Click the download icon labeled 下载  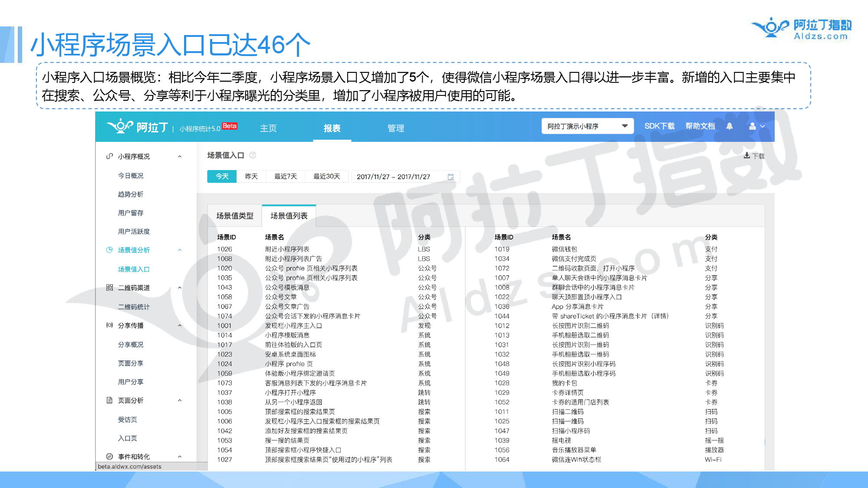(x=747, y=156)
